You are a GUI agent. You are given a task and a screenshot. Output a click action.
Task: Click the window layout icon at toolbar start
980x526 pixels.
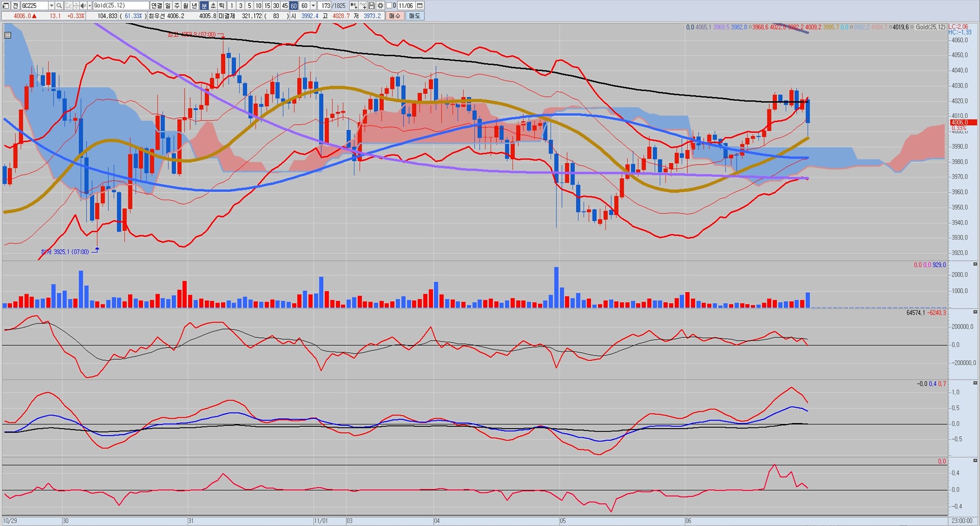point(6,6)
